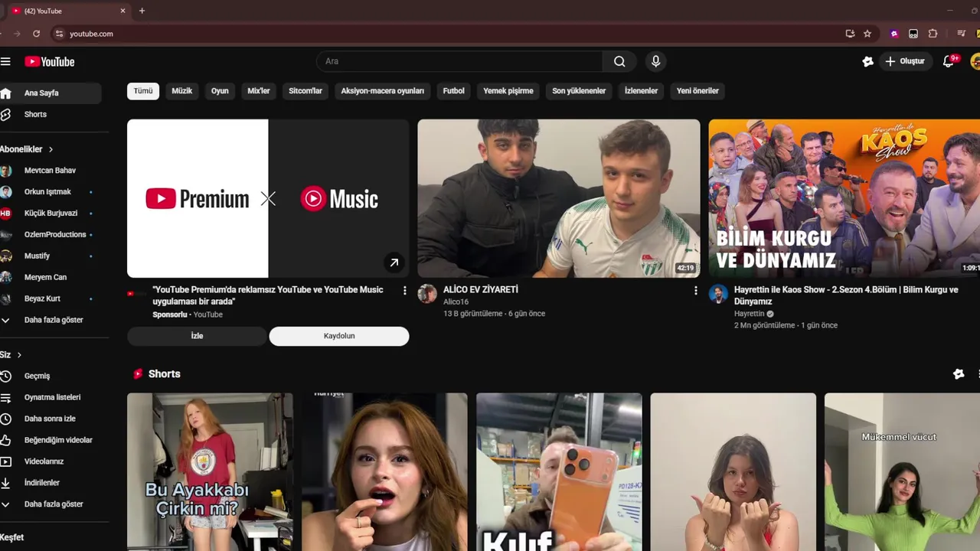Open the Abonelikler section chevron
This screenshot has width=980, height=551.
(51, 149)
